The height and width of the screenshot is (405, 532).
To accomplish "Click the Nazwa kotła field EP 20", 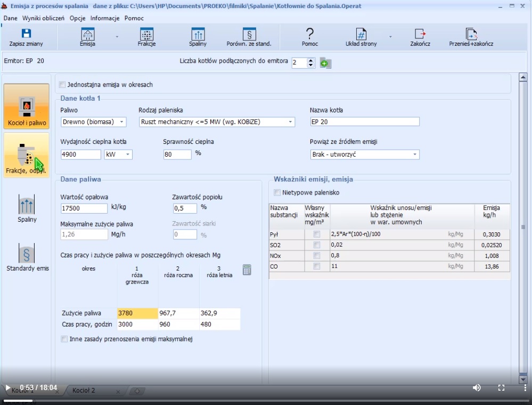I will 365,122.
